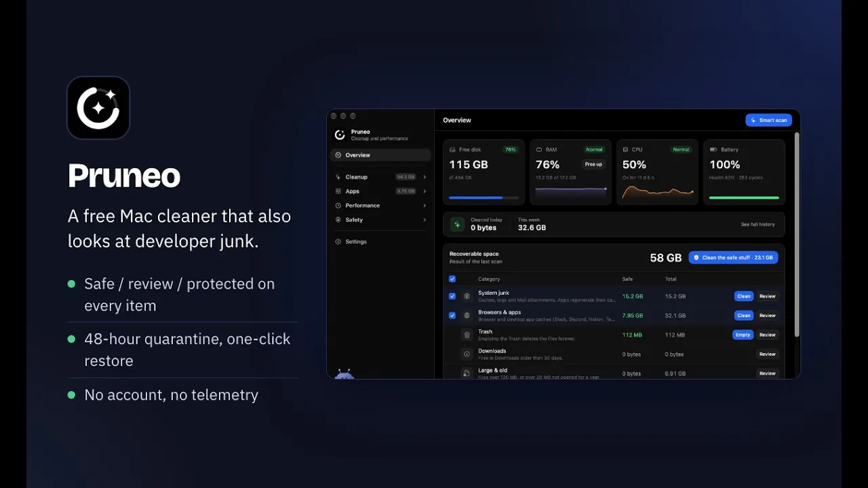Expand the Apps section chevron
Viewport: 868px width, 488px height.
pyautogui.click(x=425, y=191)
